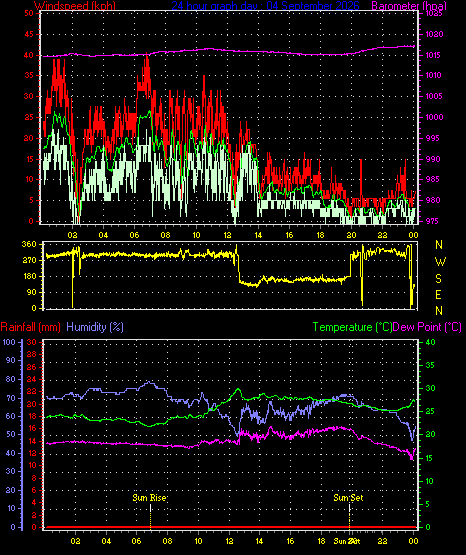Click the 1025 barometer axis value
The width and height of the screenshot is (466, 555).
pos(434,14)
